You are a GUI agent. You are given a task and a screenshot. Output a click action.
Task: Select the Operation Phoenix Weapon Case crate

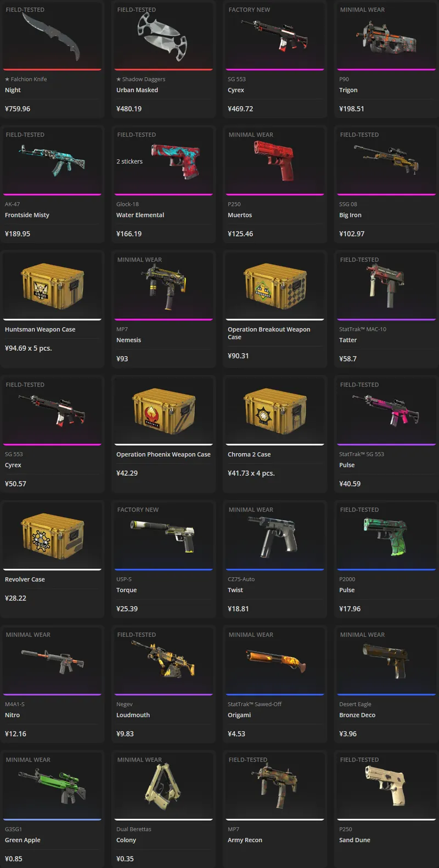pos(164,411)
